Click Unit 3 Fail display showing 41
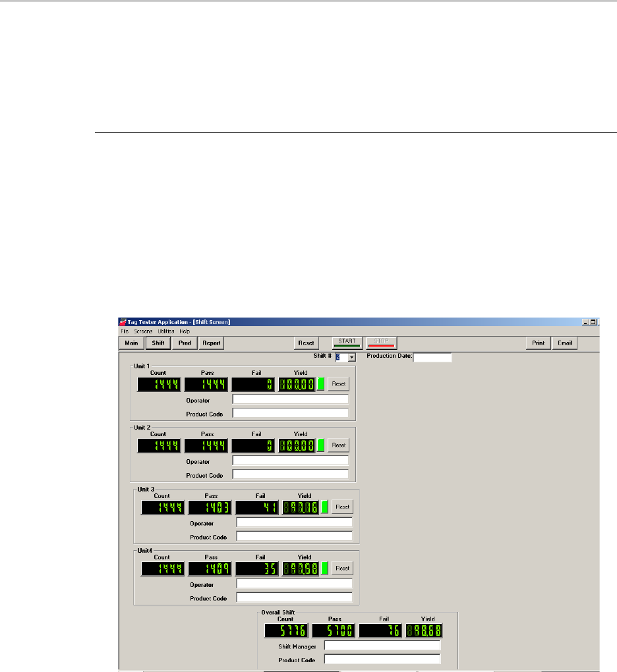 257,507
